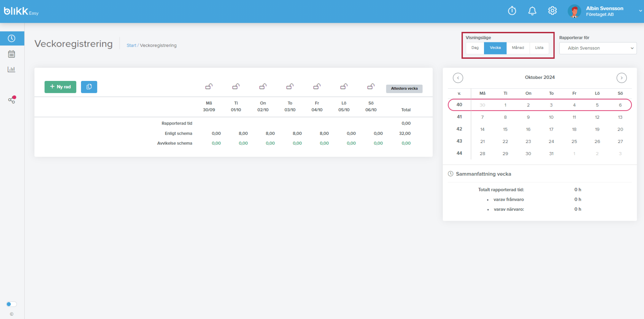Click the Oktober 2024 month title
This screenshot has width=644, height=319.
click(540, 77)
